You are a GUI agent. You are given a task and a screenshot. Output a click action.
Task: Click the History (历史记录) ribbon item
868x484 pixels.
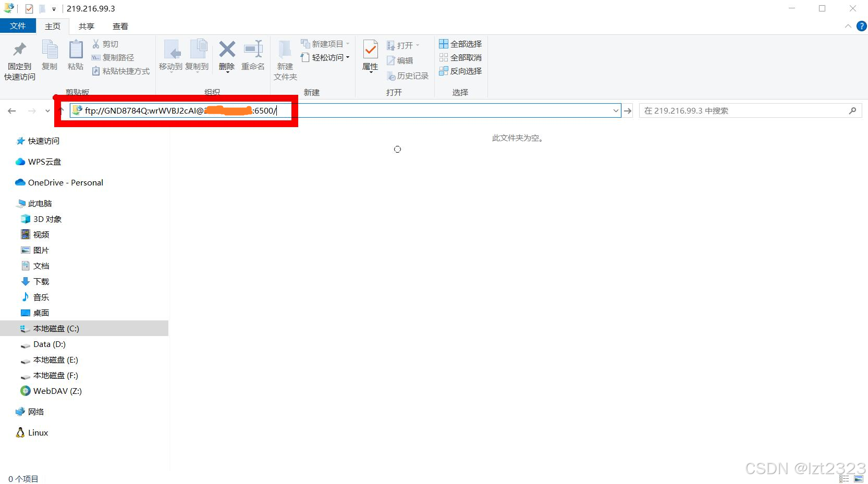tap(408, 76)
